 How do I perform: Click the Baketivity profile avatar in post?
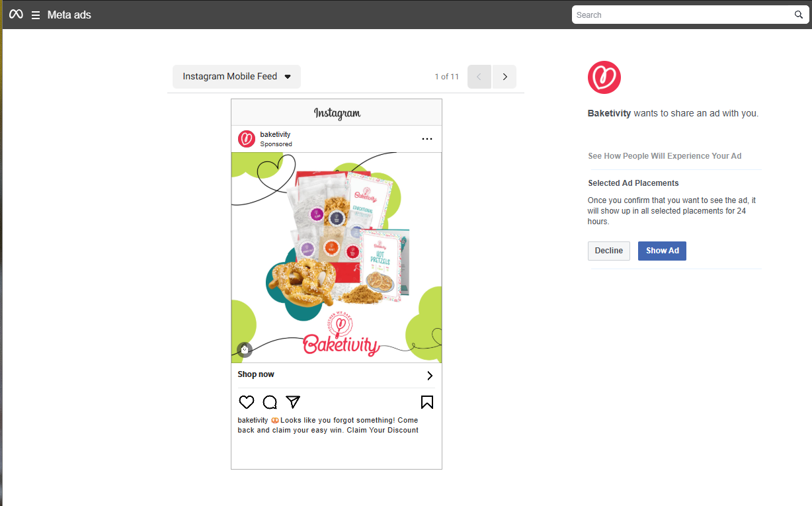click(247, 139)
